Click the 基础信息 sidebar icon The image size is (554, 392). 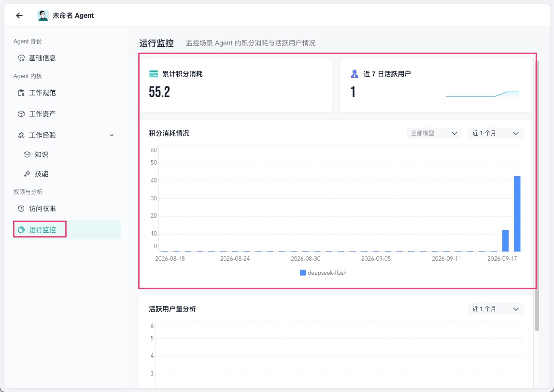21,58
